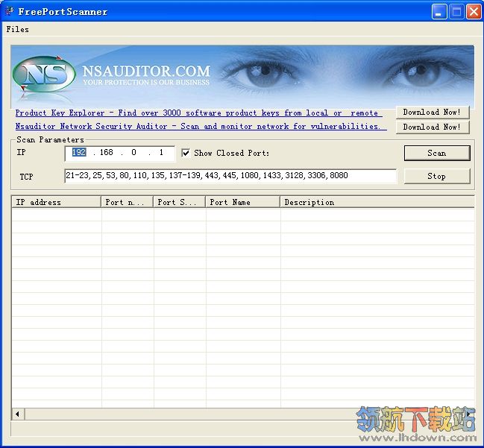Open the Files menu
Viewport: 484px width, 448px height.
click(18, 29)
